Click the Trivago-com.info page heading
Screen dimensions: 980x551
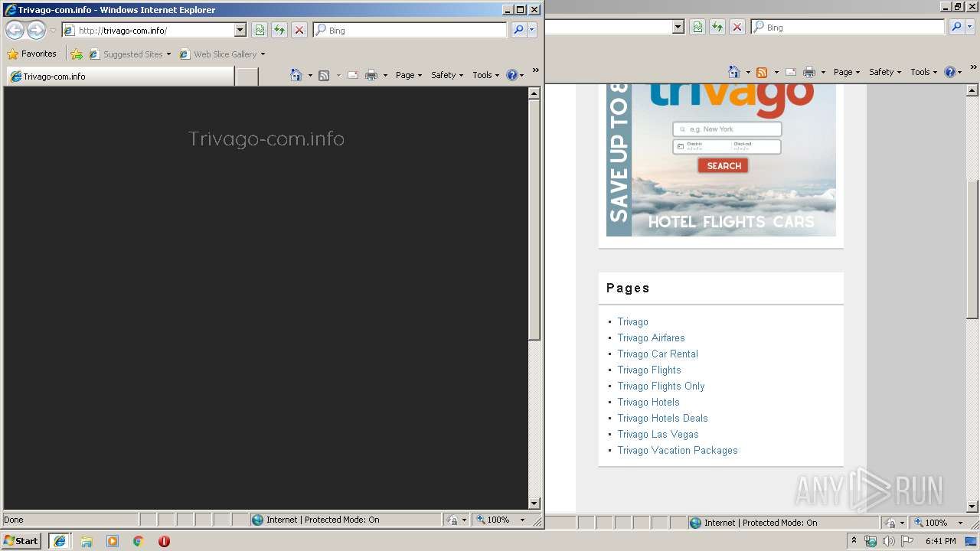pos(266,139)
